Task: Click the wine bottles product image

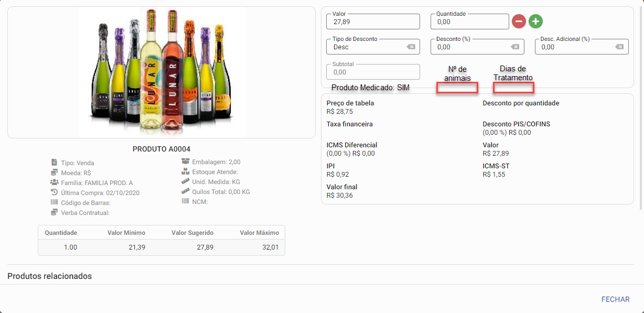Action: pos(162,72)
